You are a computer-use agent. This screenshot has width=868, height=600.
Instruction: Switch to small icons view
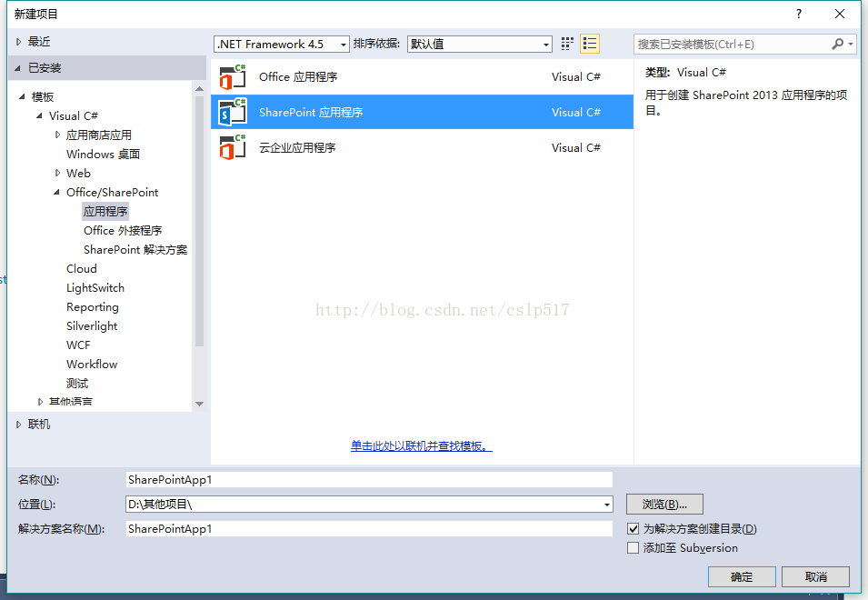point(567,44)
